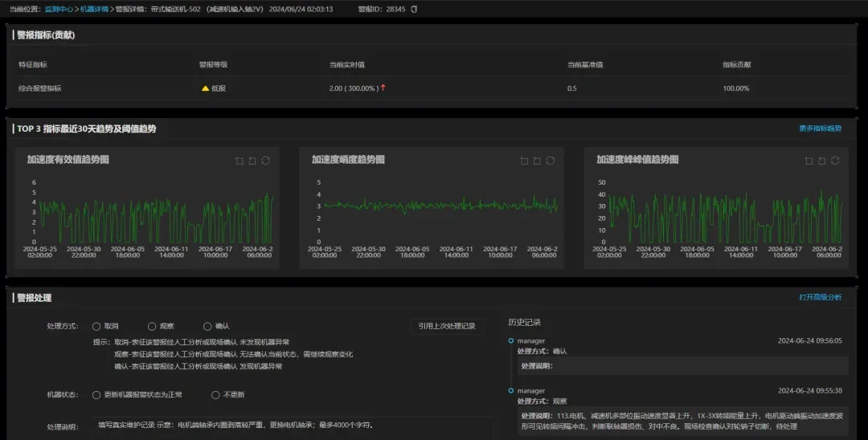Activate area zoom on 加速度有效值趋势图 chart
The width and height of the screenshot is (868, 440).
click(x=239, y=161)
